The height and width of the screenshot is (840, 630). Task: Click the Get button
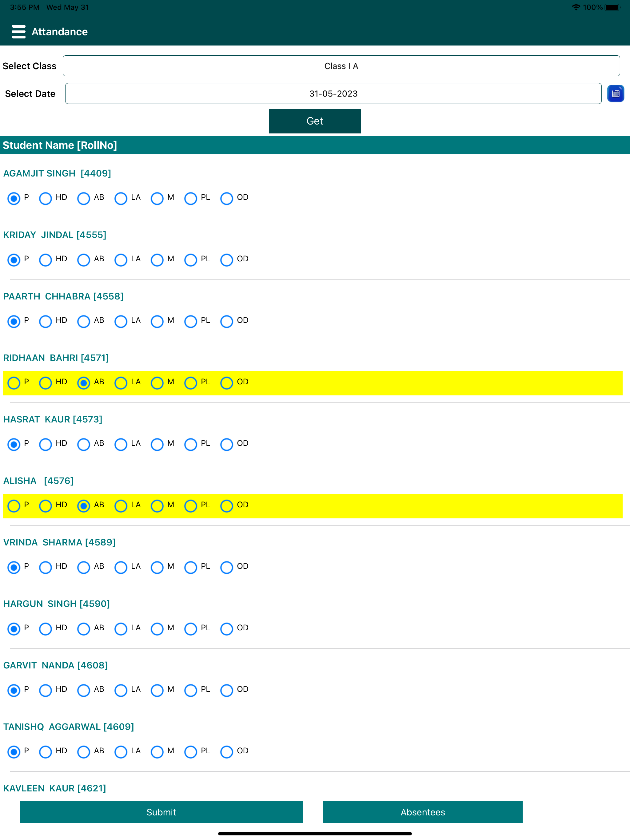(x=315, y=121)
